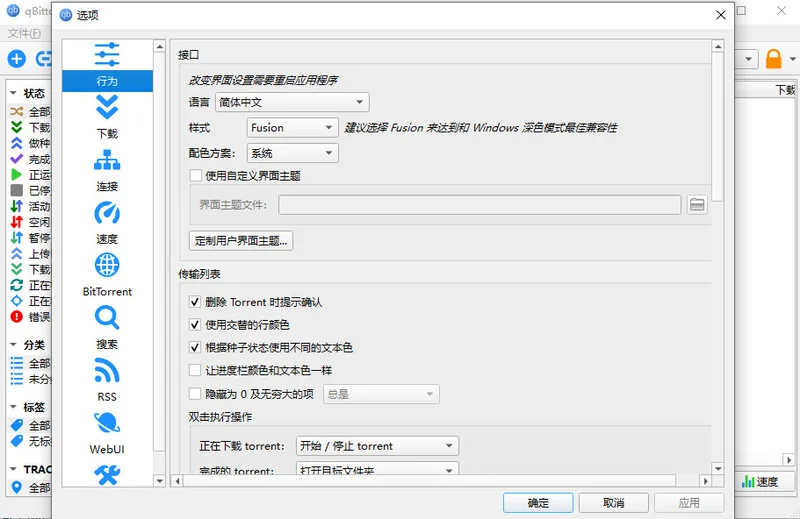Image resolution: width=800 pixels, height=519 pixels.
Task: Click the 应用 apply button
Action: tap(689, 503)
